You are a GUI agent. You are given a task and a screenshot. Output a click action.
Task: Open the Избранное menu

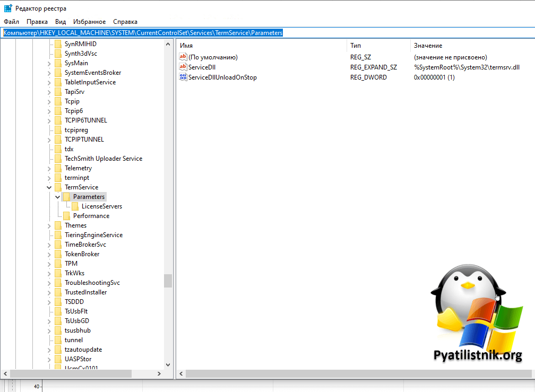click(x=89, y=22)
